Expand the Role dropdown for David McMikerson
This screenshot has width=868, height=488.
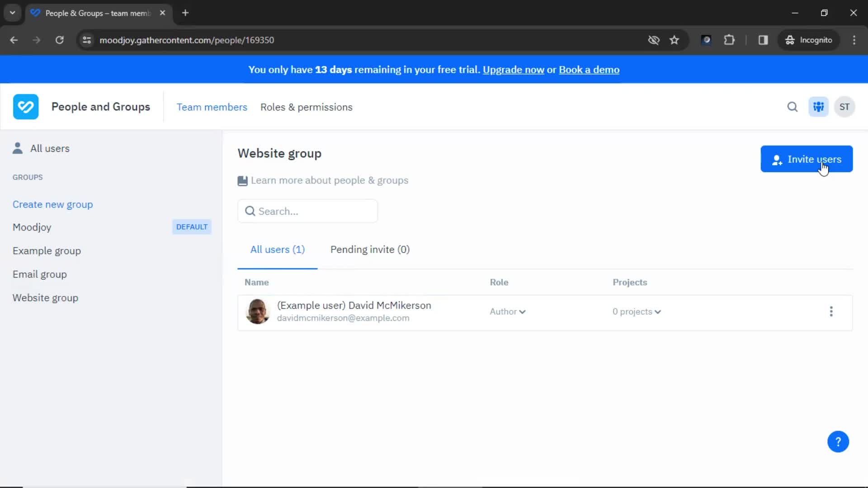coord(507,311)
